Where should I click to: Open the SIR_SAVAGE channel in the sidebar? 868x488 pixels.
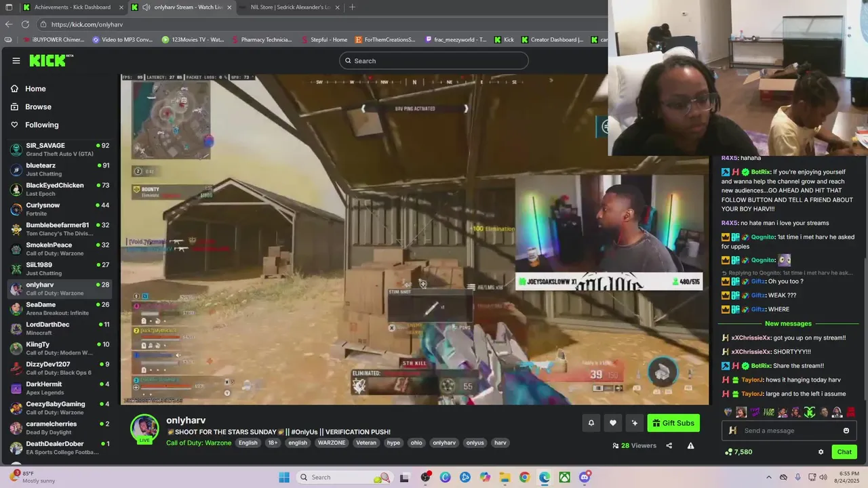(60, 149)
